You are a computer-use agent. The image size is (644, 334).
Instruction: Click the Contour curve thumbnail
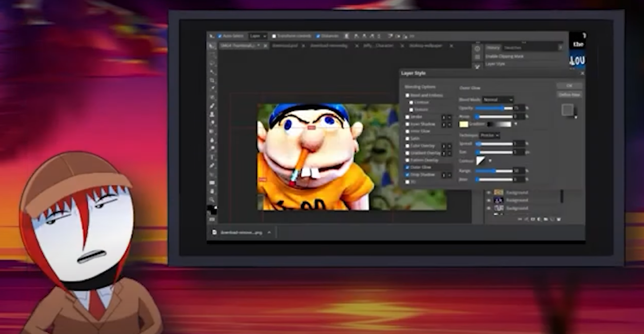[480, 161]
